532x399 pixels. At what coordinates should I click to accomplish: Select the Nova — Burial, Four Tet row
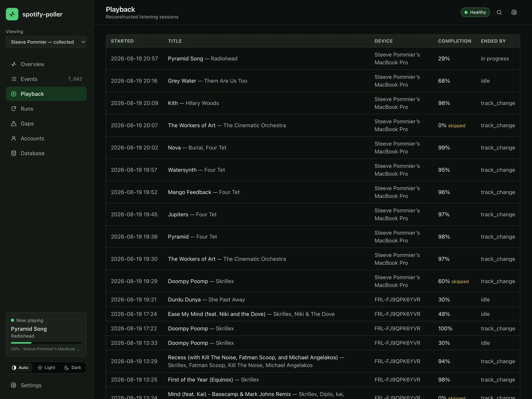point(313,148)
